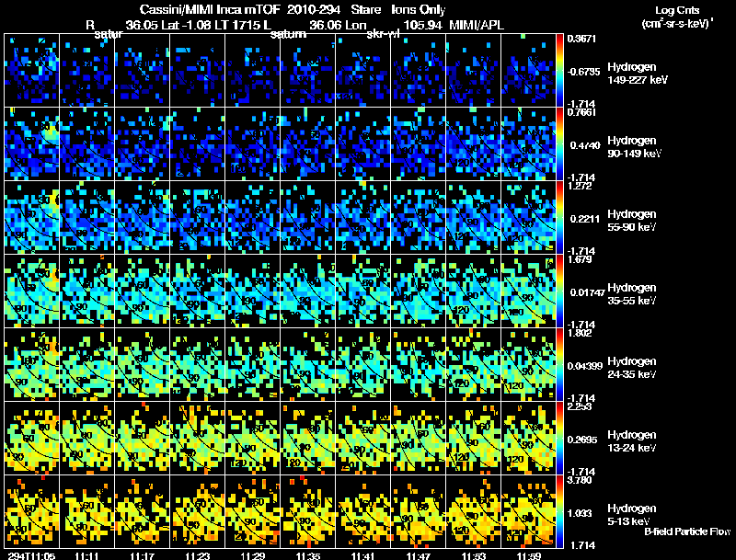Viewport: 736px width, 560px height.
Task: Click the colorbar midpoint value "0.2211"
Action: point(585,219)
